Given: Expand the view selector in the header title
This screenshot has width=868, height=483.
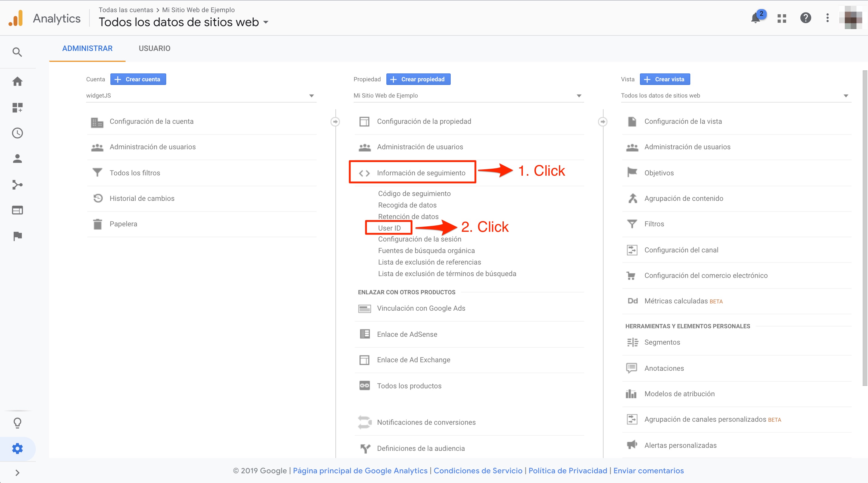Looking at the screenshot, I should 266,22.
